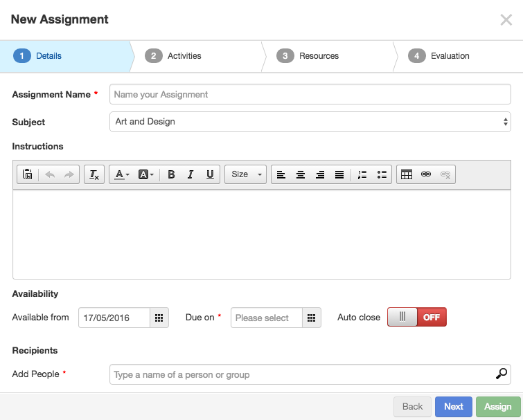The image size is (523, 420).
Task: Click the Paste from Word icon
Action: click(x=27, y=174)
